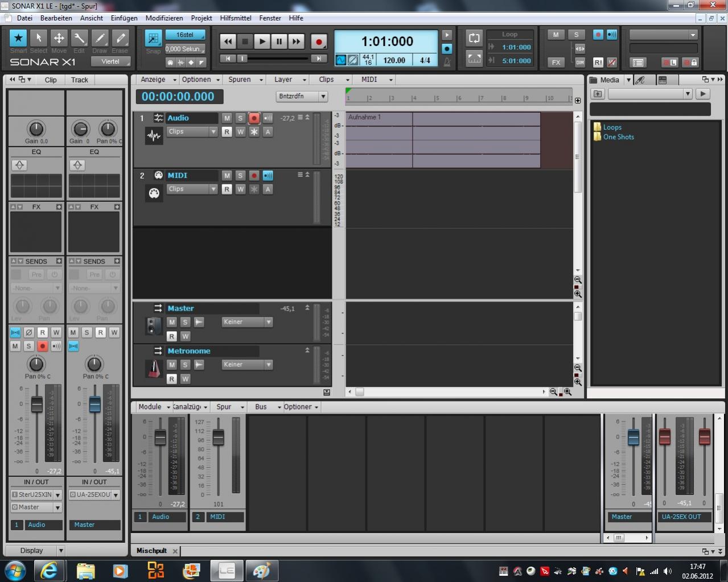This screenshot has height=582, width=728.
Task: Toggle input echo on the MIDI track
Action: click(268, 176)
